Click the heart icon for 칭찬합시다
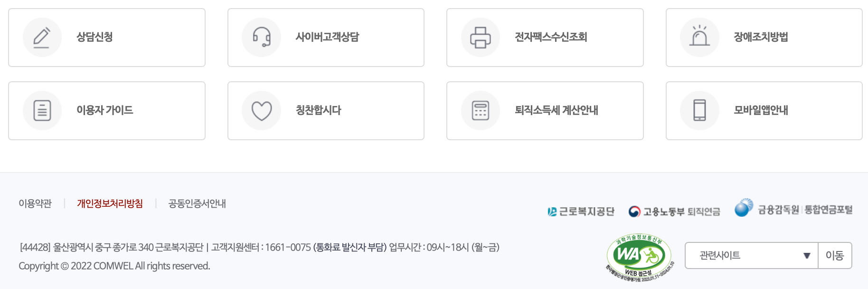The width and height of the screenshot is (868, 289). click(261, 110)
